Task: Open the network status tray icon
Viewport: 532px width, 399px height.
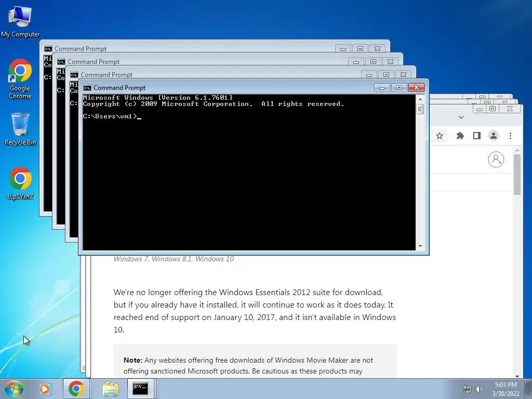Action: [x=467, y=389]
